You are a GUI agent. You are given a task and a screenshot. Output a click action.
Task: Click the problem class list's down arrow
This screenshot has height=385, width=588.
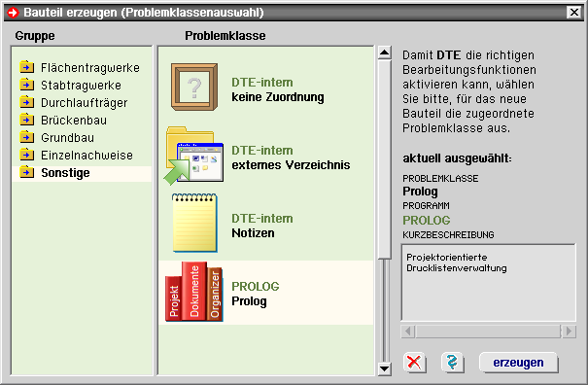point(384,368)
